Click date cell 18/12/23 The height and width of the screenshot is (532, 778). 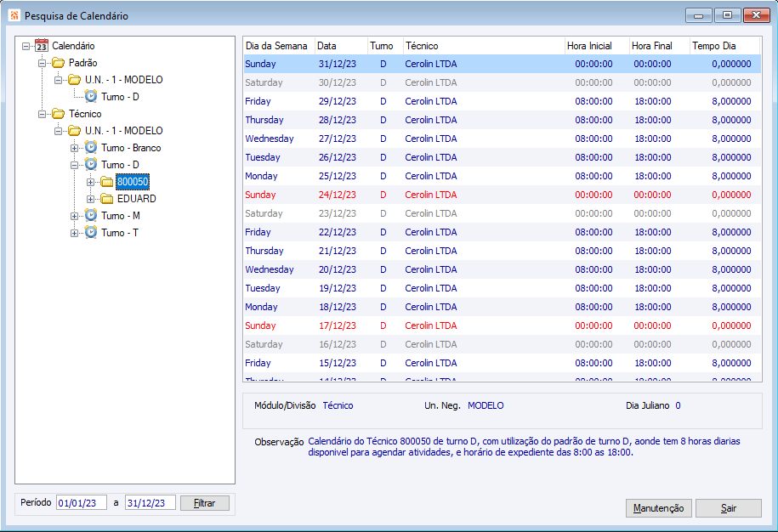pos(338,307)
